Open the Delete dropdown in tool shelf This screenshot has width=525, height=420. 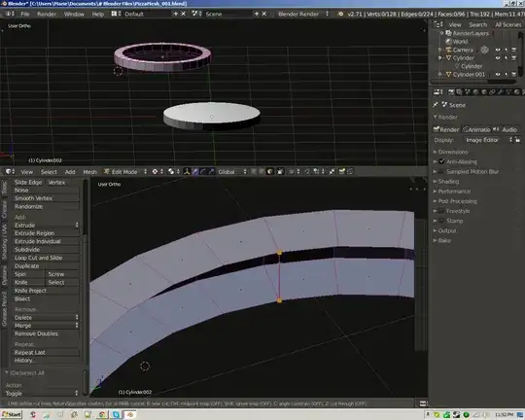[47, 317]
